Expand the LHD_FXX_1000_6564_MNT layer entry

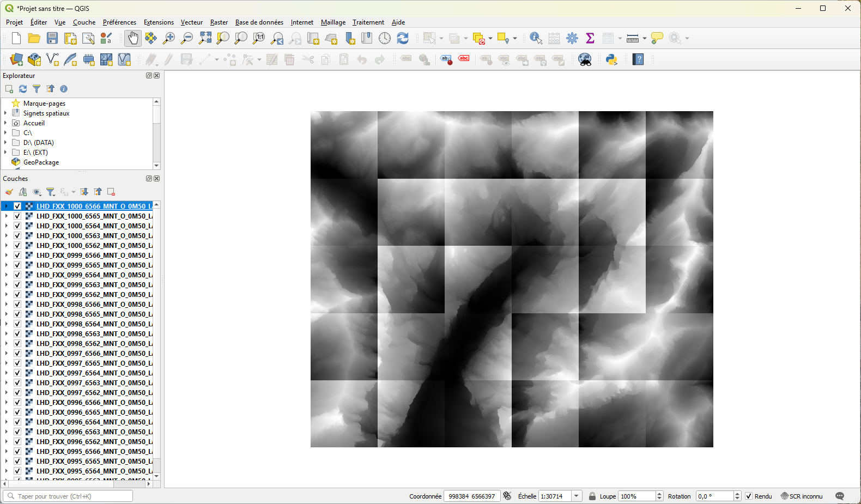click(6, 226)
